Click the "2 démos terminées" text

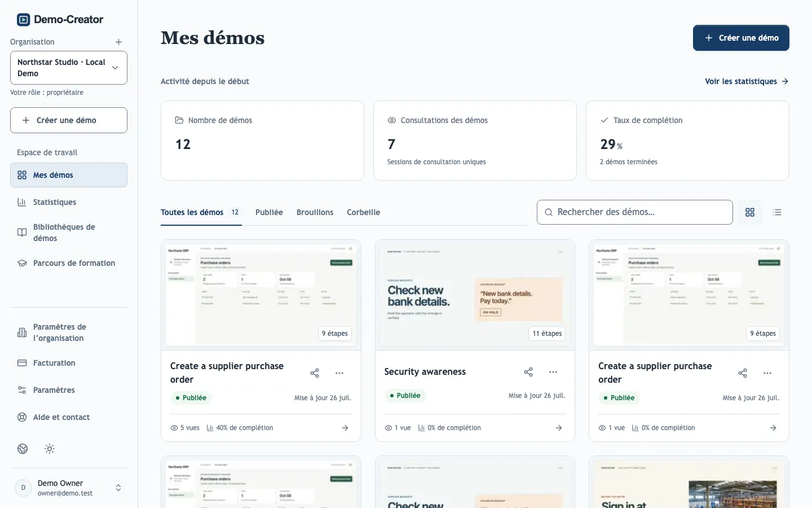coord(629,162)
